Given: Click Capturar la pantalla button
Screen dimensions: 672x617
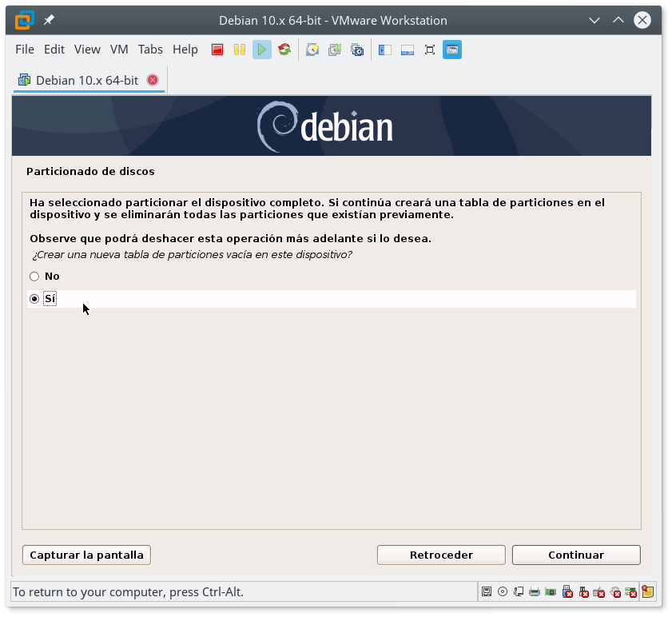Looking at the screenshot, I should pyautogui.click(x=86, y=555).
